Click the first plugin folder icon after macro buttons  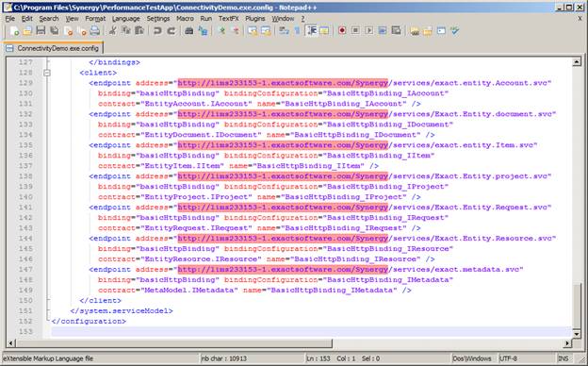415,31
